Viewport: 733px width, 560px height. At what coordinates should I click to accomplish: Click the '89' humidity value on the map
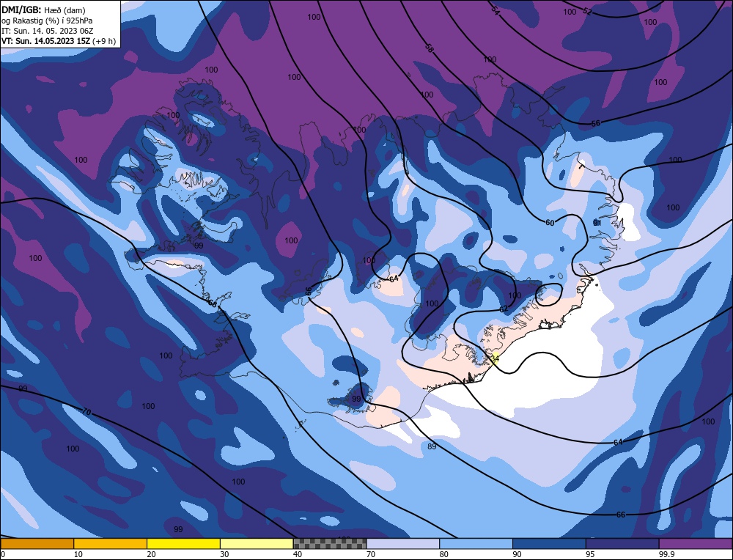point(432,446)
